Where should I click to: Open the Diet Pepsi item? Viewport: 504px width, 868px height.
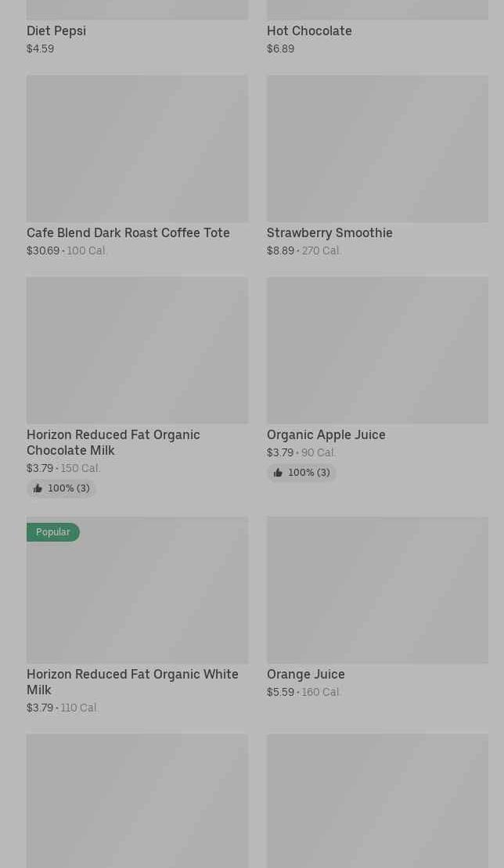pos(56,31)
